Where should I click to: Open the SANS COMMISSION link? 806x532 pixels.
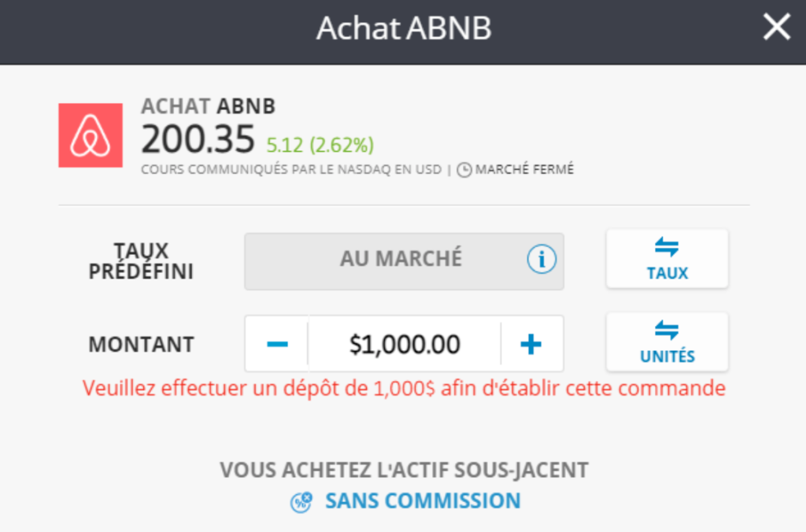[x=423, y=501]
